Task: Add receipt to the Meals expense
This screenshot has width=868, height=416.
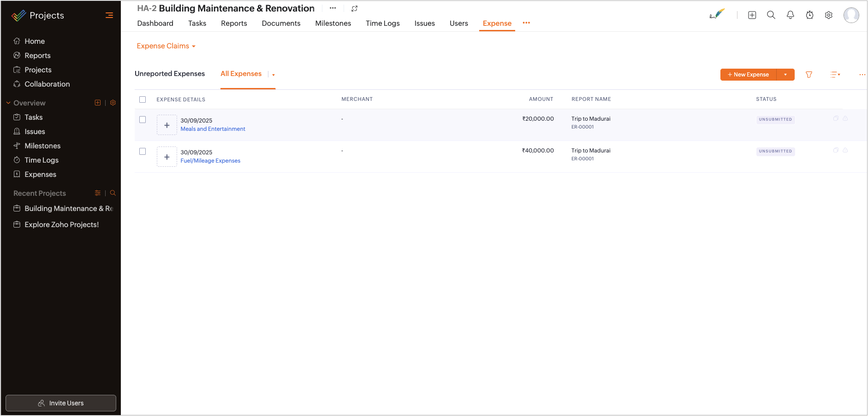Action: coord(166,125)
